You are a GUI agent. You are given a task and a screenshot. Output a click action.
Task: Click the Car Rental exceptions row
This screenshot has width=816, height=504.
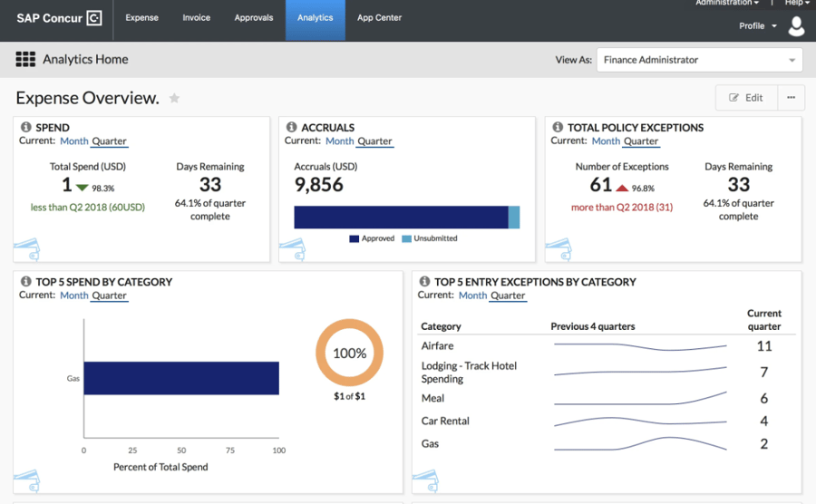click(x=607, y=421)
